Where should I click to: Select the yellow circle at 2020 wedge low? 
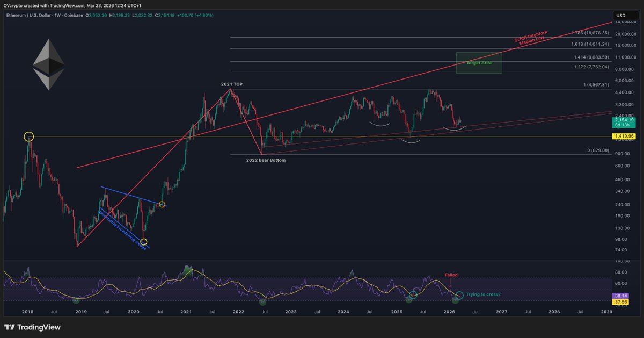(143, 242)
